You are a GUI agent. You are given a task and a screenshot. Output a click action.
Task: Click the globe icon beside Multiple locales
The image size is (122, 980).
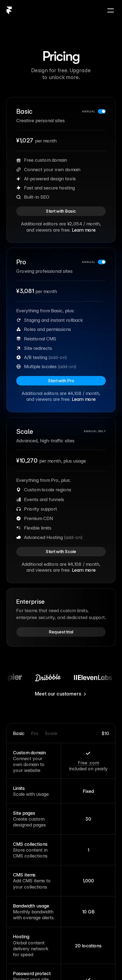pos(19,367)
